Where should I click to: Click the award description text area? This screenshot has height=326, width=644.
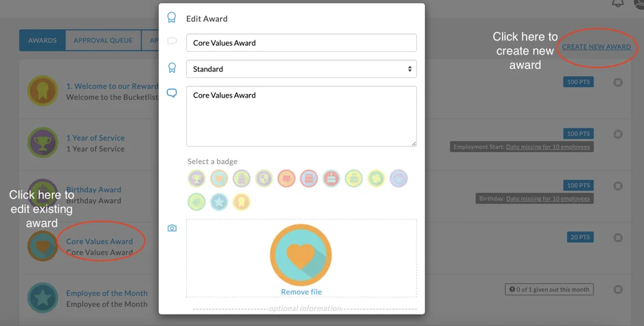(x=301, y=116)
